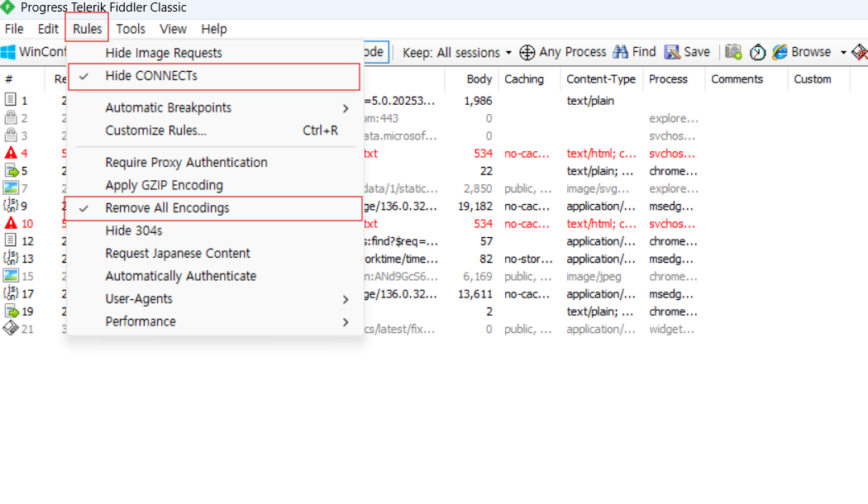Open the Rules menu
868x504 pixels.
point(87,29)
